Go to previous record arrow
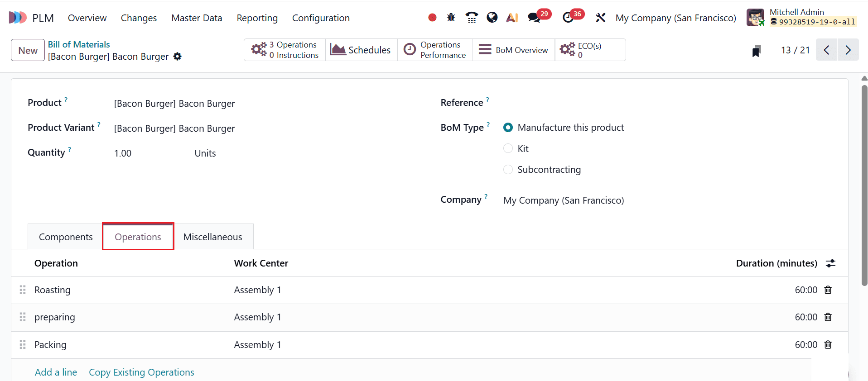The width and height of the screenshot is (868, 381). pos(827,50)
